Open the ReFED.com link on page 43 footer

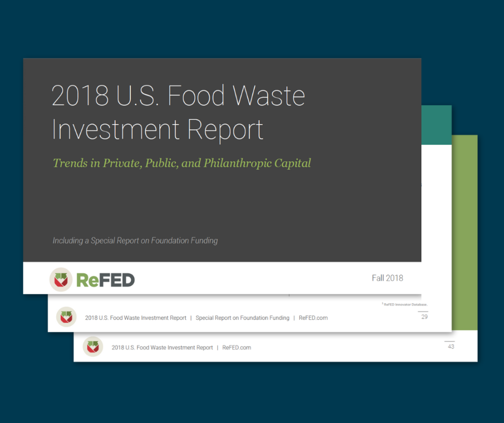click(x=236, y=347)
